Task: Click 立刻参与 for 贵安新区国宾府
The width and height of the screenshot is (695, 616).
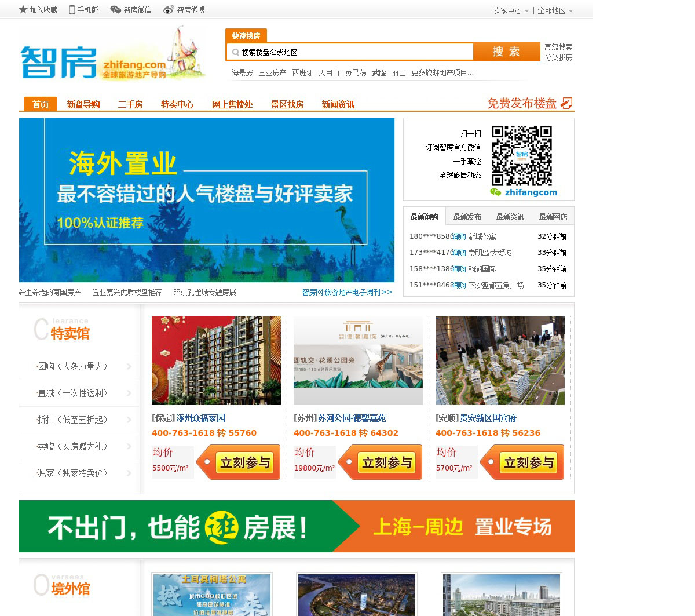Action: click(522, 462)
